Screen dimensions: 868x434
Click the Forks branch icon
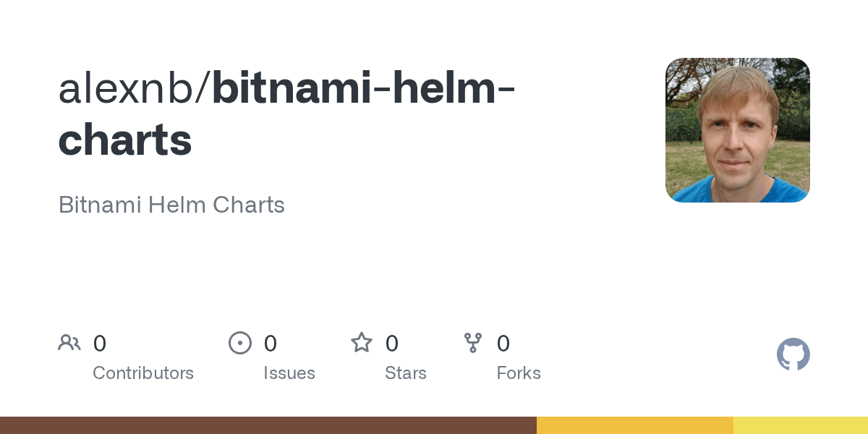coord(473,343)
